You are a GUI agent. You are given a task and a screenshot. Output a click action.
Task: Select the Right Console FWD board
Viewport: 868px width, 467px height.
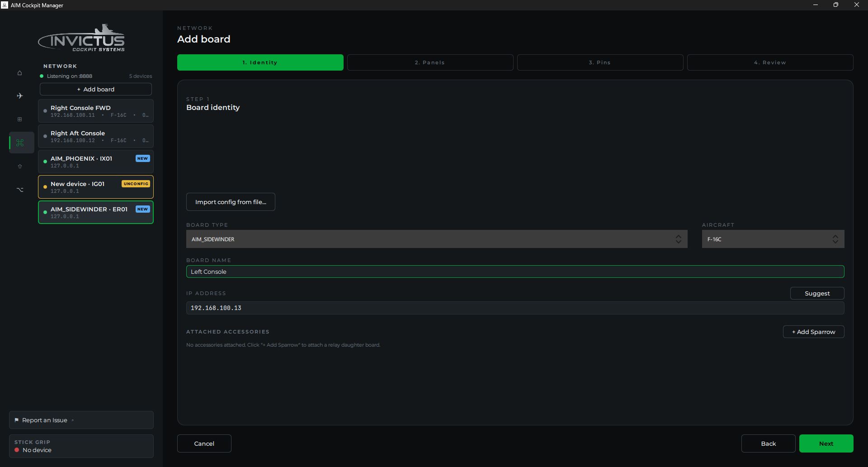[x=96, y=111]
